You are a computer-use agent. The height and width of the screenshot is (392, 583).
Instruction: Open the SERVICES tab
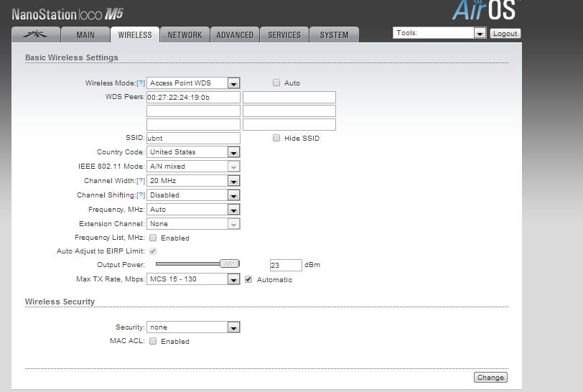tap(284, 34)
